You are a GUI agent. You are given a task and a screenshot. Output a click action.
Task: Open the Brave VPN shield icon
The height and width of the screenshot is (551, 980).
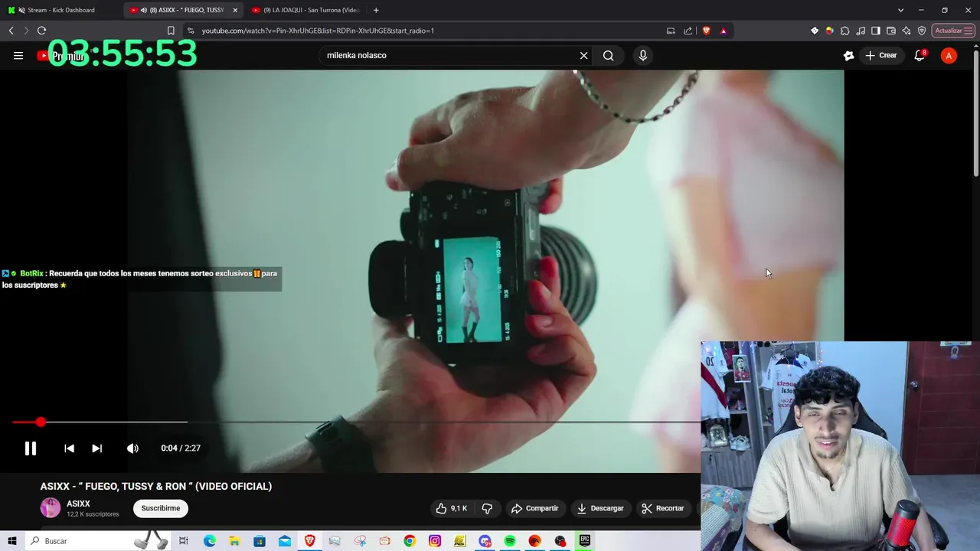pos(922,31)
